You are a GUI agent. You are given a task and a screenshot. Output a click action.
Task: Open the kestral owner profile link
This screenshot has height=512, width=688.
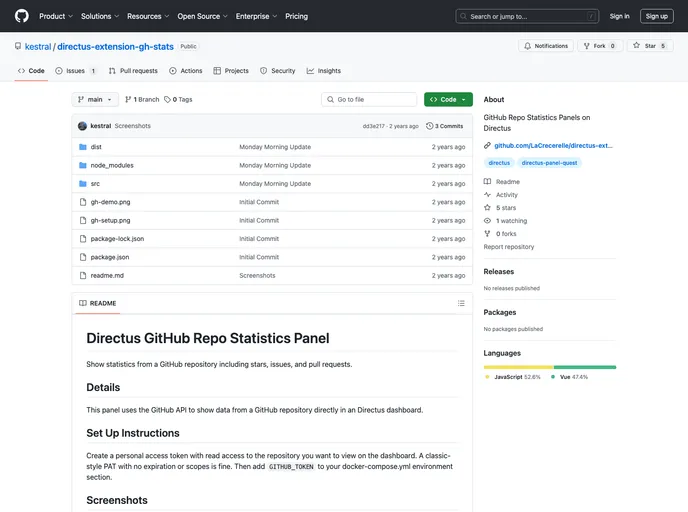coord(38,47)
